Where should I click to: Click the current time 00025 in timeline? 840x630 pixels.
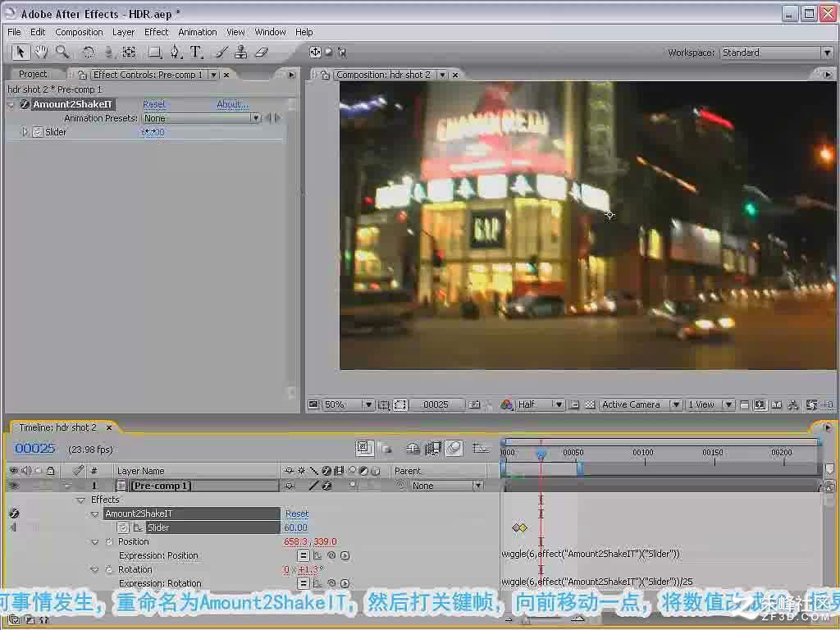tap(34, 449)
